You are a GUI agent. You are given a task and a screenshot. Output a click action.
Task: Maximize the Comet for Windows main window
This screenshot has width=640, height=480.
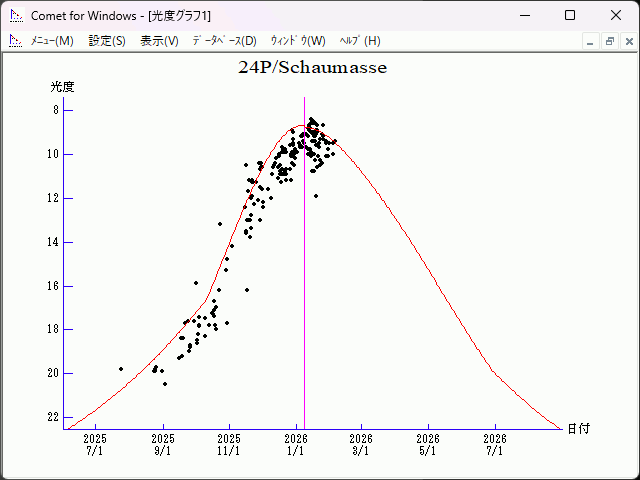570,16
